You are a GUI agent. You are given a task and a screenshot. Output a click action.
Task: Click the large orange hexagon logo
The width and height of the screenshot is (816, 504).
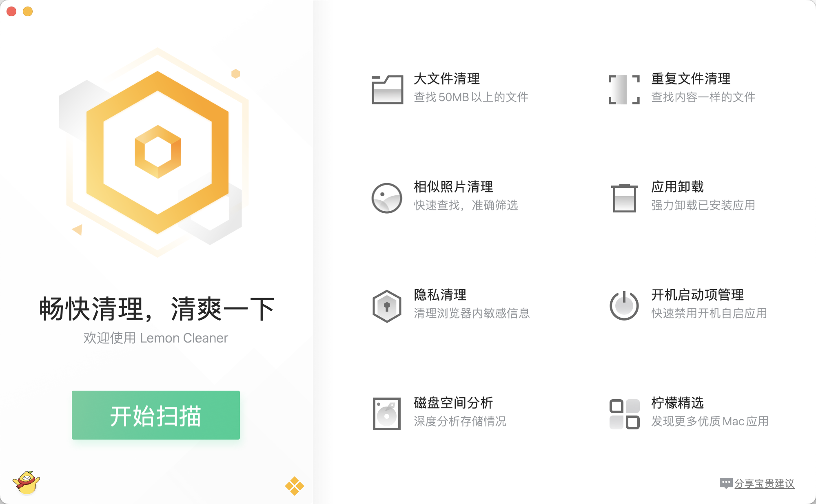pyautogui.click(x=157, y=152)
